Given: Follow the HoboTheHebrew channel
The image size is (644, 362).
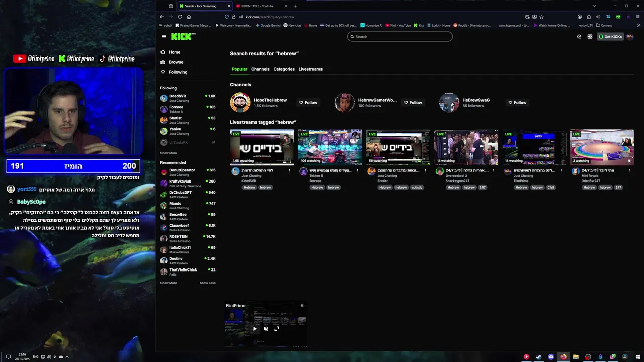Looking at the screenshot, I should (308, 103).
